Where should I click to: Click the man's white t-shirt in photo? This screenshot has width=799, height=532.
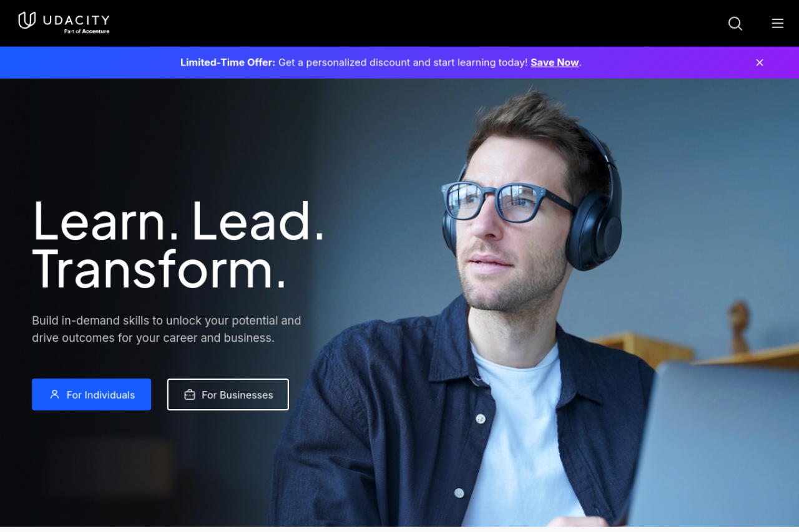[x=512, y=437]
